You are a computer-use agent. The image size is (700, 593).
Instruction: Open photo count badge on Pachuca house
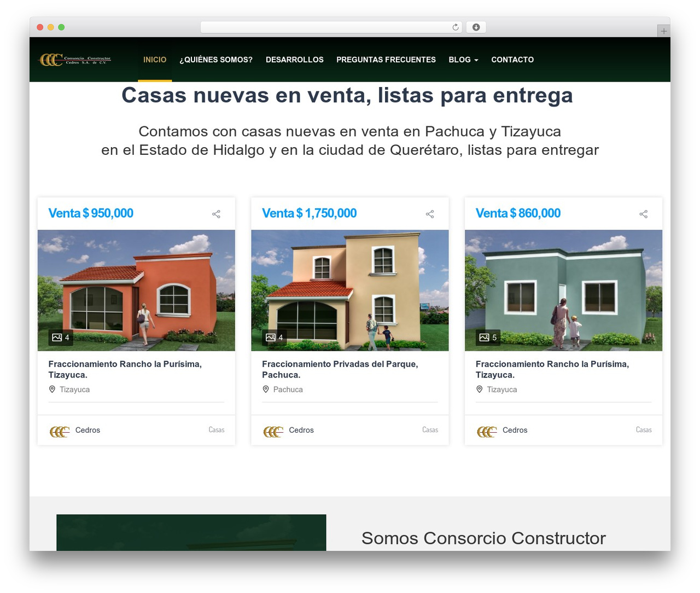point(275,338)
